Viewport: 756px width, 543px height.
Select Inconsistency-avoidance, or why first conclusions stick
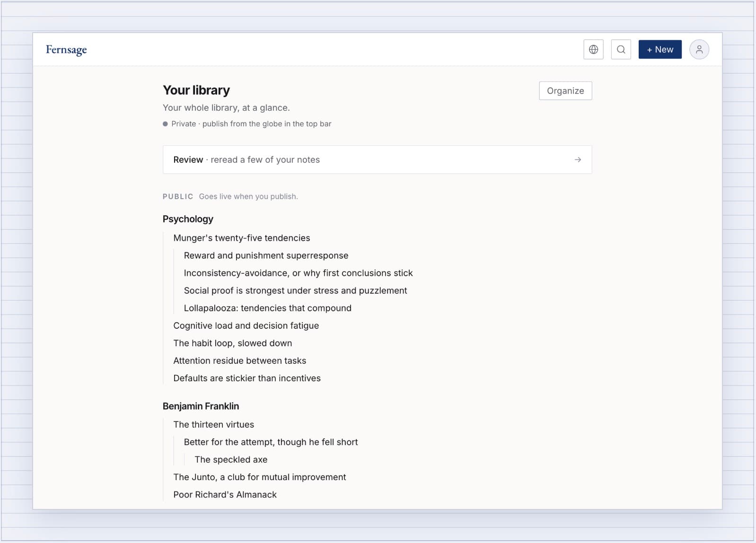tap(298, 273)
